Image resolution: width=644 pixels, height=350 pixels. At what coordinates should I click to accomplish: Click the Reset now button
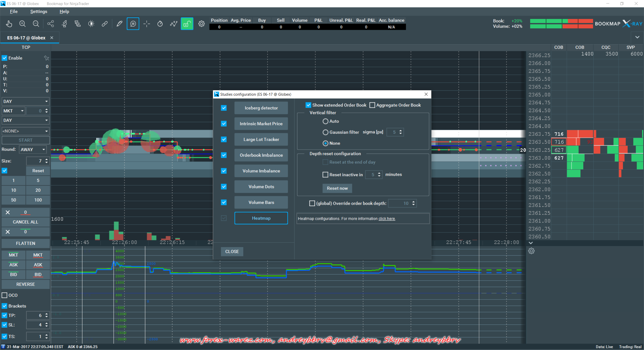pyautogui.click(x=337, y=188)
